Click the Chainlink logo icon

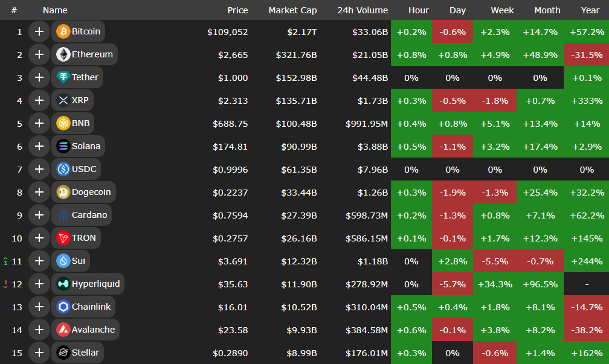[63, 307]
